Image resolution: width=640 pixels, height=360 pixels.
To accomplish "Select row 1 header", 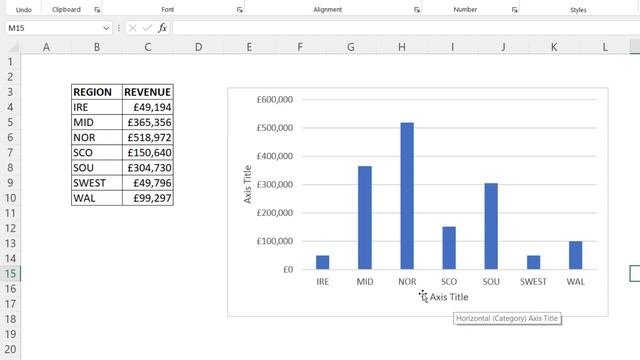I will [10, 62].
